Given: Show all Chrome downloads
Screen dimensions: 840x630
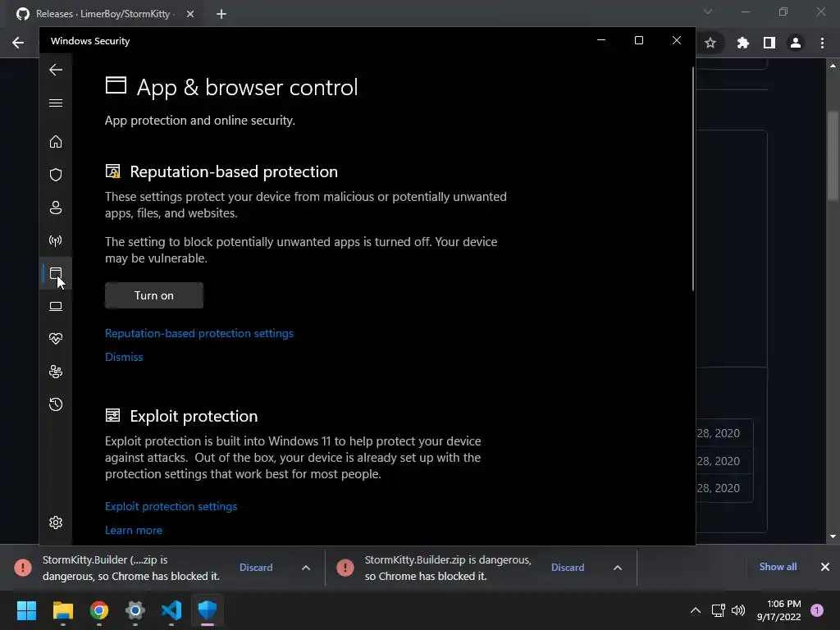Looking at the screenshot, I should coord(778,567).
